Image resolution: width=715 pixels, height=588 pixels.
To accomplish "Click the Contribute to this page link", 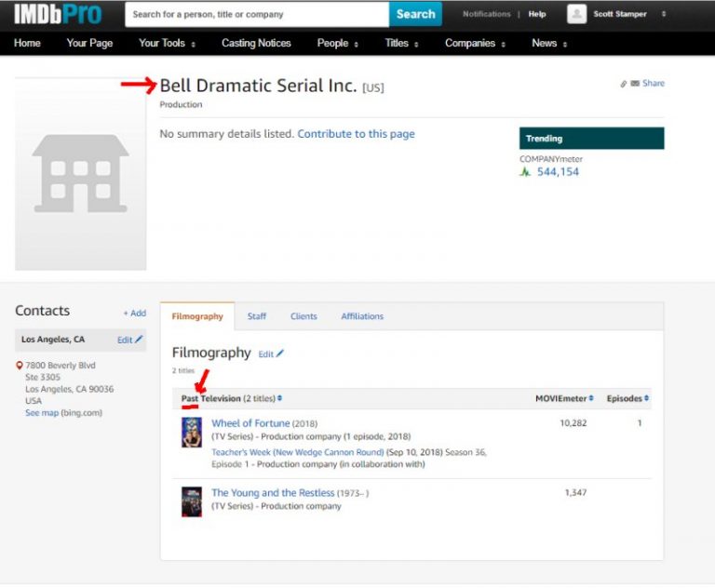I will (x=356, y=134).
